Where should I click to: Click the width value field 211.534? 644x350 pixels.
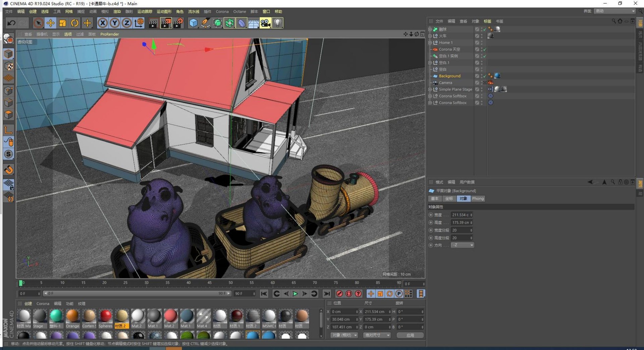coord(462,215)
